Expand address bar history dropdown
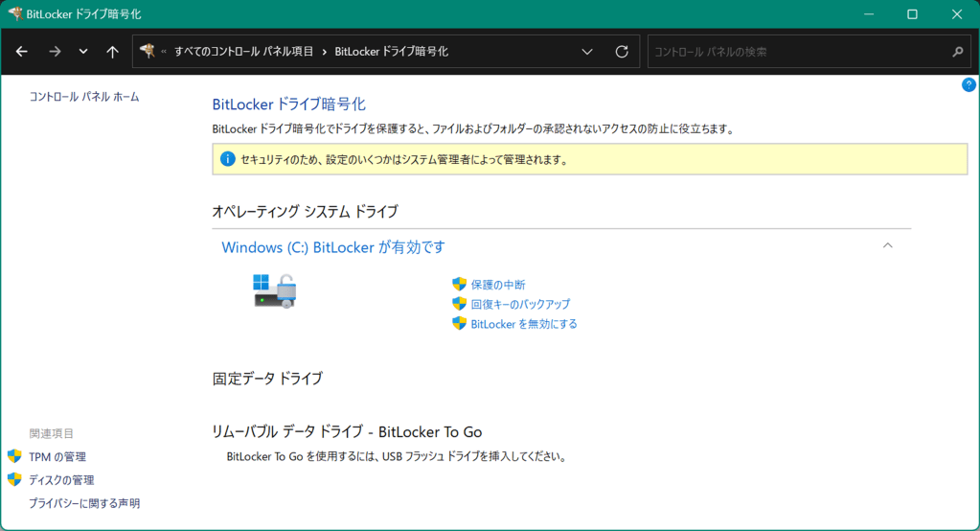980x531 pixels. coord(587,52)
